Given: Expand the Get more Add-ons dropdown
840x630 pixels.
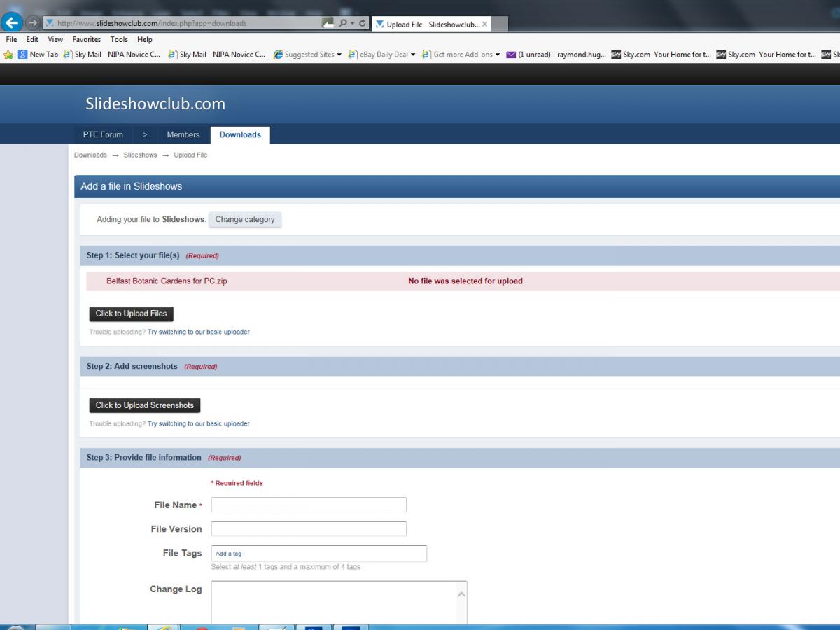Looking at the screenshot, I should click(497, 55).
